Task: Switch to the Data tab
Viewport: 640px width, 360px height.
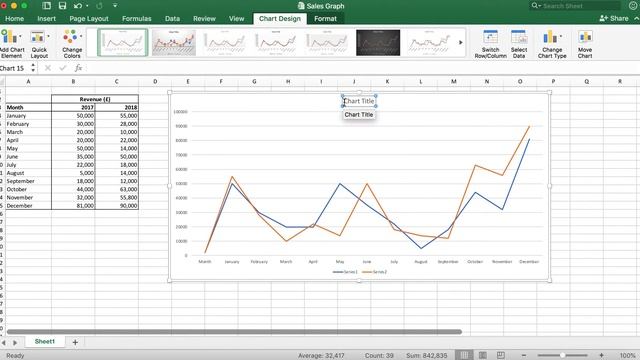Action: 172,19
